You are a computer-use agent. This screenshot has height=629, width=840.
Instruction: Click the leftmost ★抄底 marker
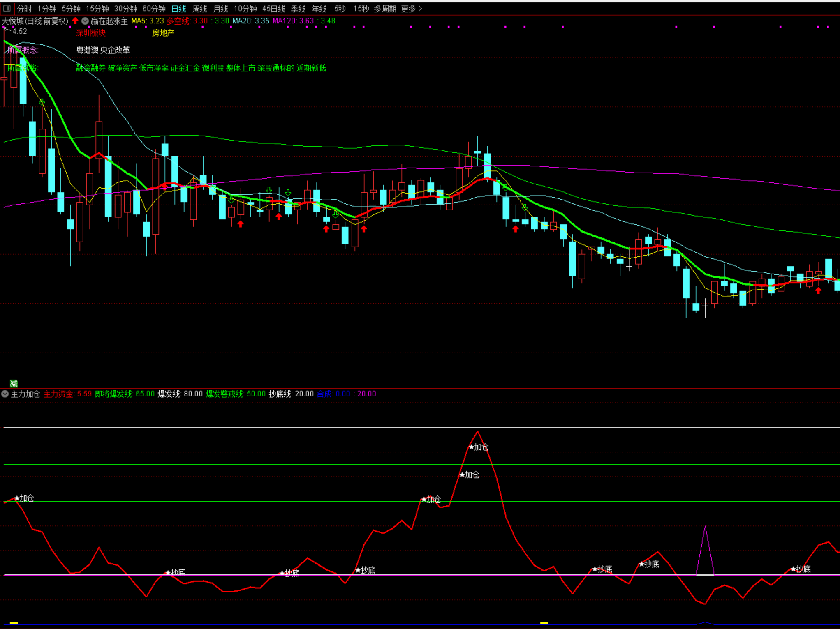(x=175, y=572)
